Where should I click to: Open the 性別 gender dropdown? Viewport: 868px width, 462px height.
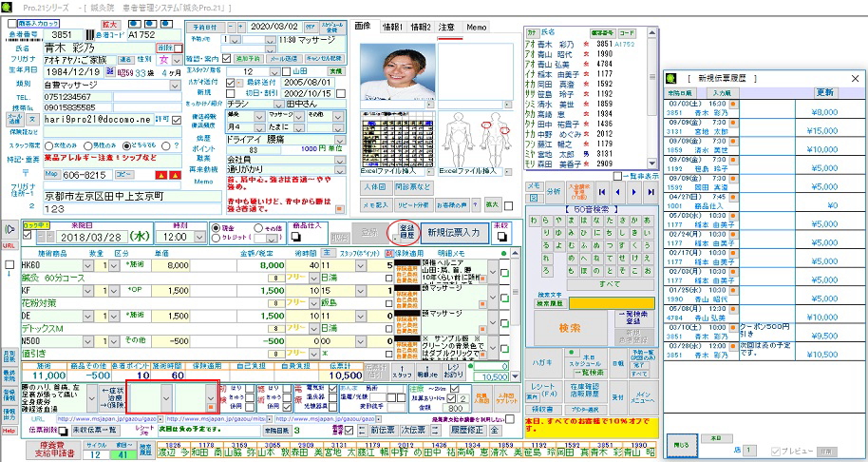point(179,59)
